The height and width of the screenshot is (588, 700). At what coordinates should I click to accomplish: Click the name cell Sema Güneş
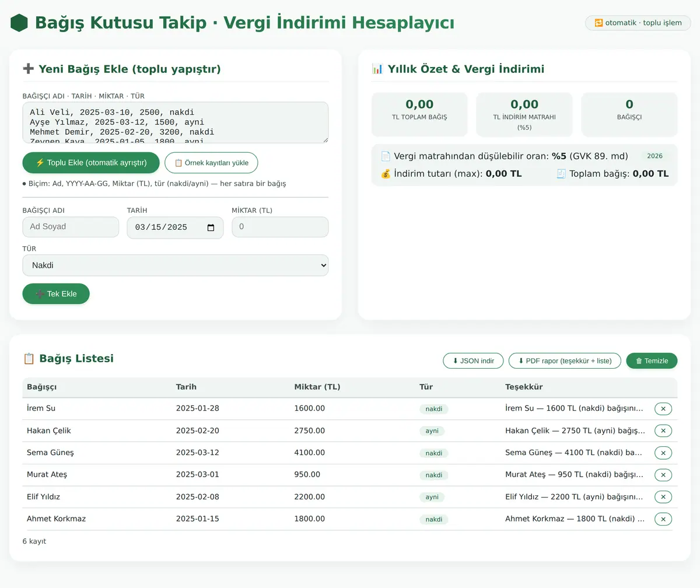coord(50,453)
